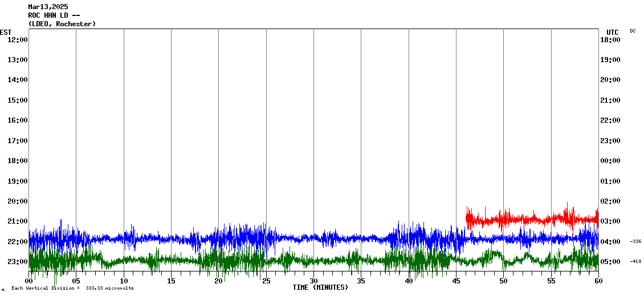The image size is (644, 296).
Task: Click the red seismic trace segment
Action: pos(530,218)
